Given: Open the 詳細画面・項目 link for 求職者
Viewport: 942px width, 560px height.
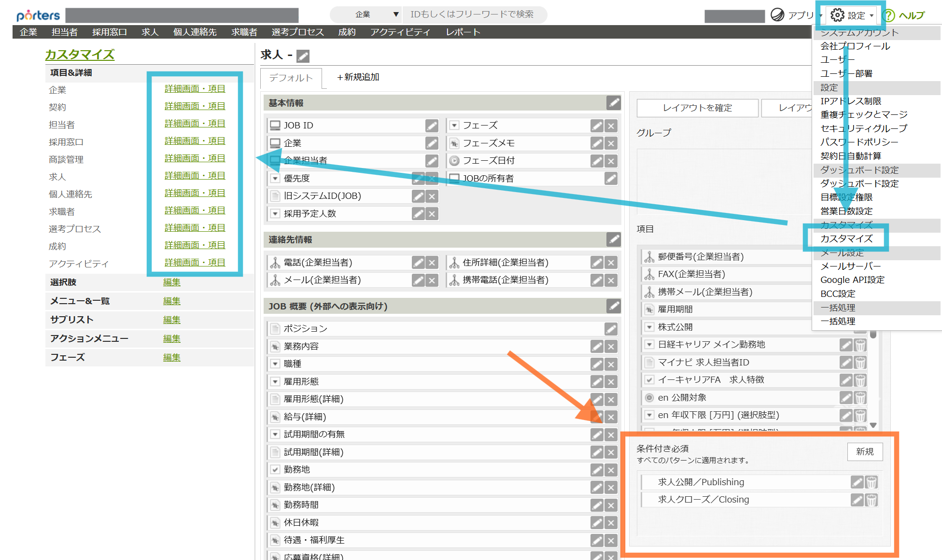Looking at the screenshot, I should [x=195, y=210].
